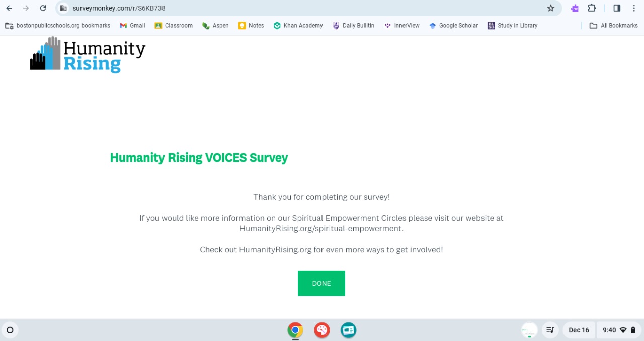Click the Humanity Rising logo
Image resolution: width=644 pixels, height=341 pixels.
tap(88, 55)
